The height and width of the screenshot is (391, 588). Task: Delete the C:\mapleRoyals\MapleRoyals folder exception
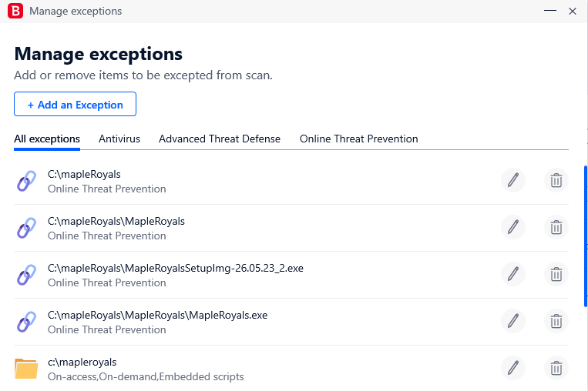[556, 227]
